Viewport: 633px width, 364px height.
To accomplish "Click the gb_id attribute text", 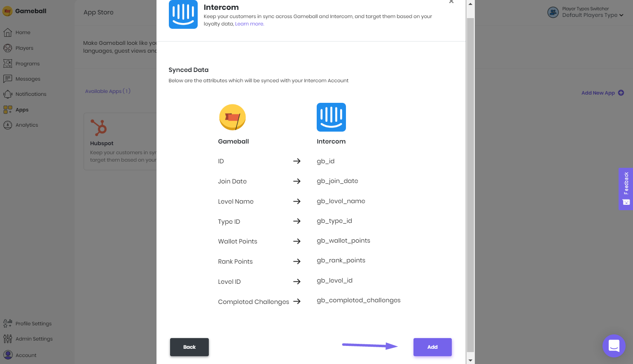I will click(x=325, y=161).
